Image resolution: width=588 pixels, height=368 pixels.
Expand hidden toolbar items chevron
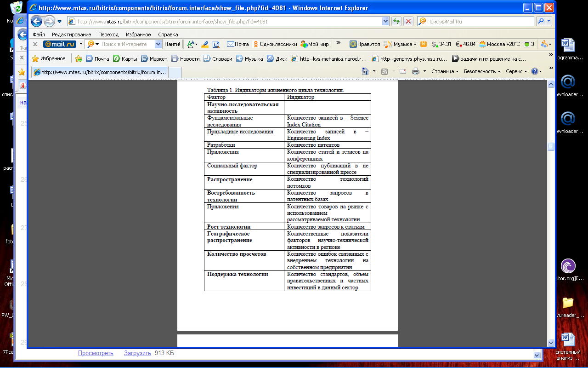coord(339,43)
